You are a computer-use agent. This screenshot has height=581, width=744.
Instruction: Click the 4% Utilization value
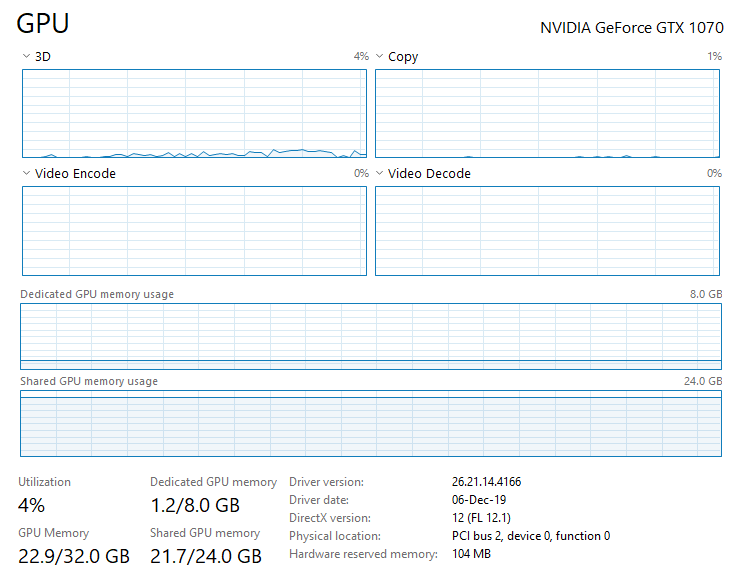32,505
